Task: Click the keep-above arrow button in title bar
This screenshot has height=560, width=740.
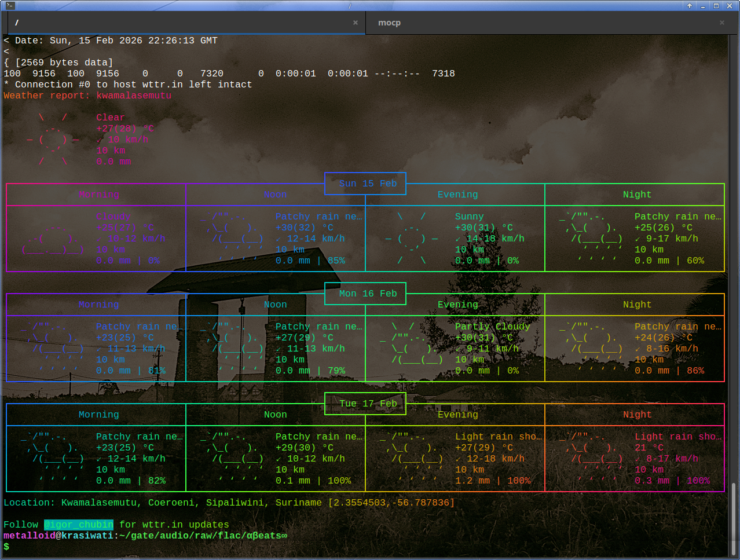Action: coord(690,6)
